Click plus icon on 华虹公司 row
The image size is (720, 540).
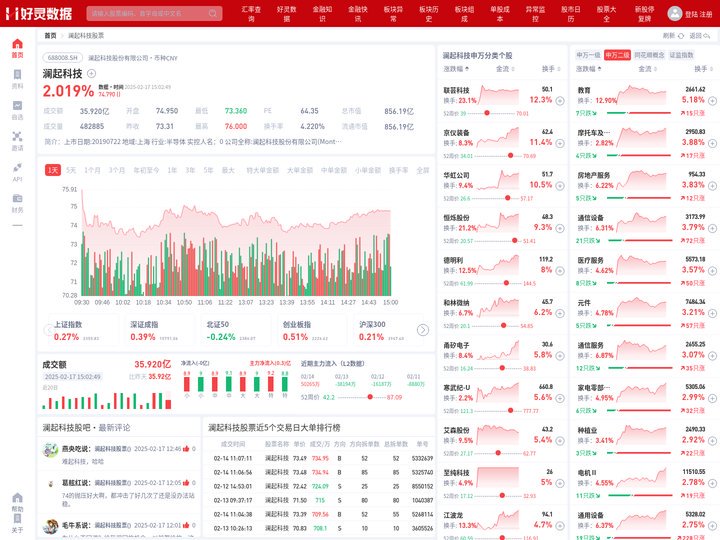tap(560, 186)
